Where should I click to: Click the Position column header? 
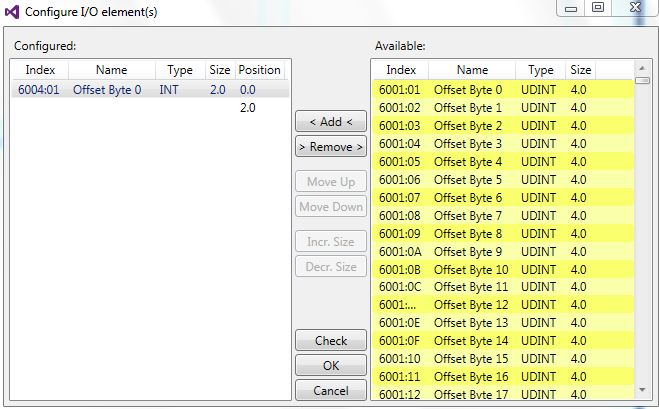pyautogui.click(x=260, y=70)
